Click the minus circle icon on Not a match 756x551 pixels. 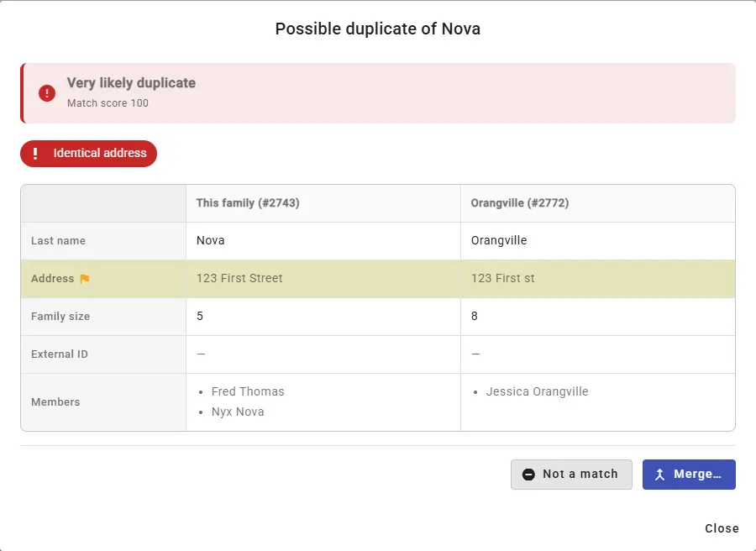click(528, 475)
